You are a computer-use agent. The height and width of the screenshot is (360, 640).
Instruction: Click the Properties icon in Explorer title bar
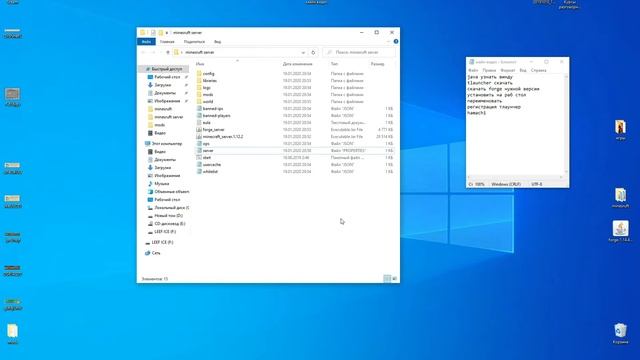153,32
